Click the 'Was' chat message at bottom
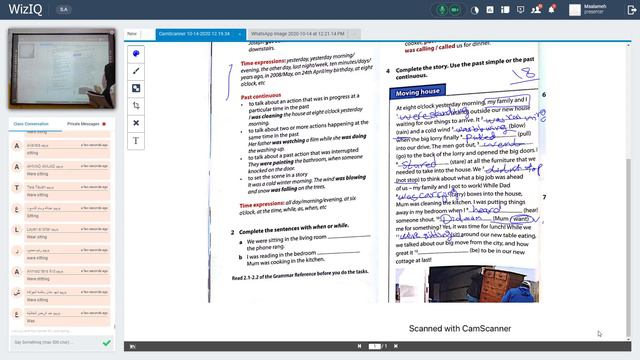This screenshot has height=360, width=640. pyautogui.click(x=67, y=317)
